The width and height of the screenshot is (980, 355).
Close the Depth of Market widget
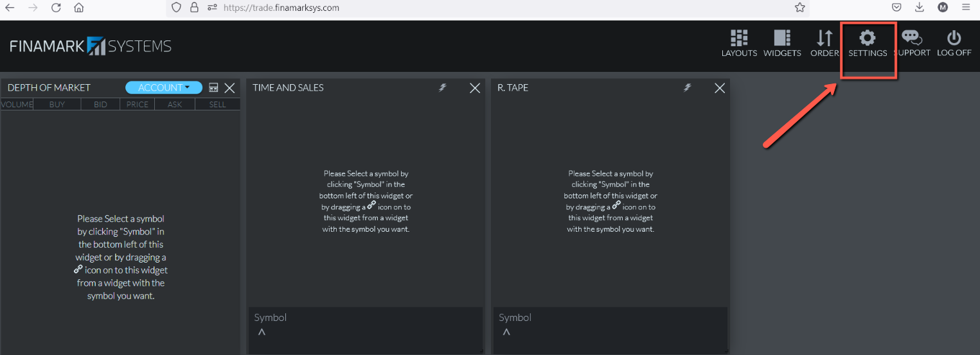tap(229, 88)
